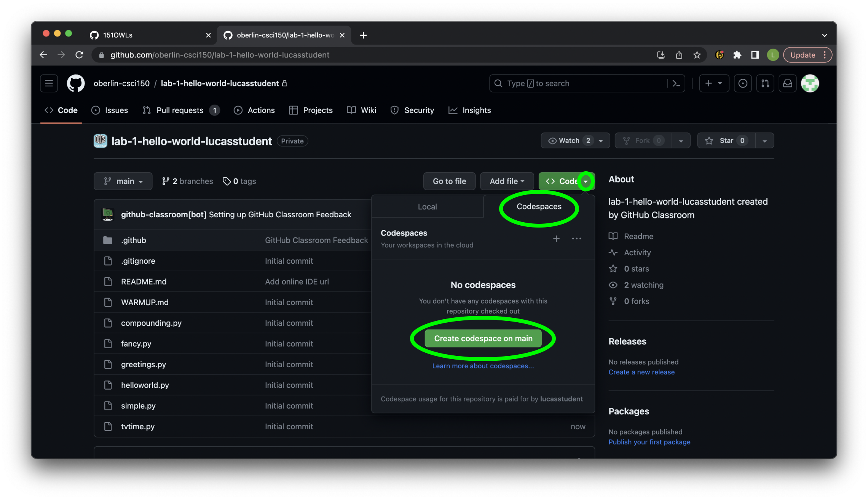Toggle the Code button dropdown
868x500 pixels.
coord(586,181)
